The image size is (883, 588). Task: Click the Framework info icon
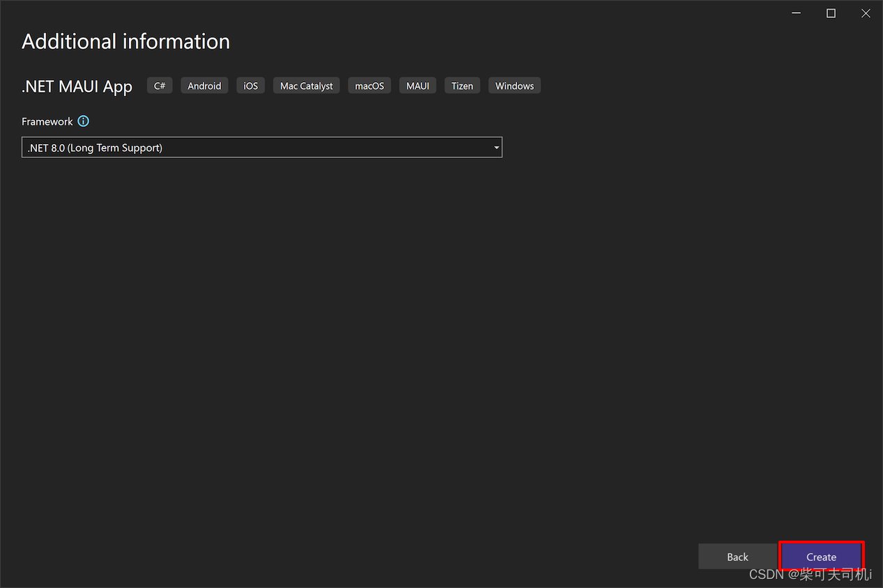pos(84,121)
